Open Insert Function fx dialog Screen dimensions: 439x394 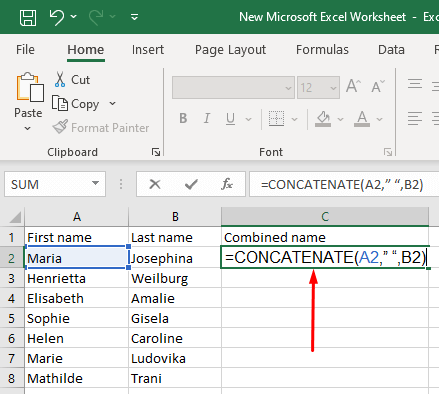(x=227, y=184)
